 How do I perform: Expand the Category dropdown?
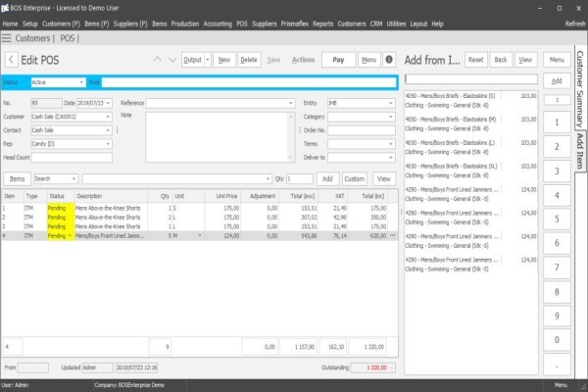pos(391,117)
